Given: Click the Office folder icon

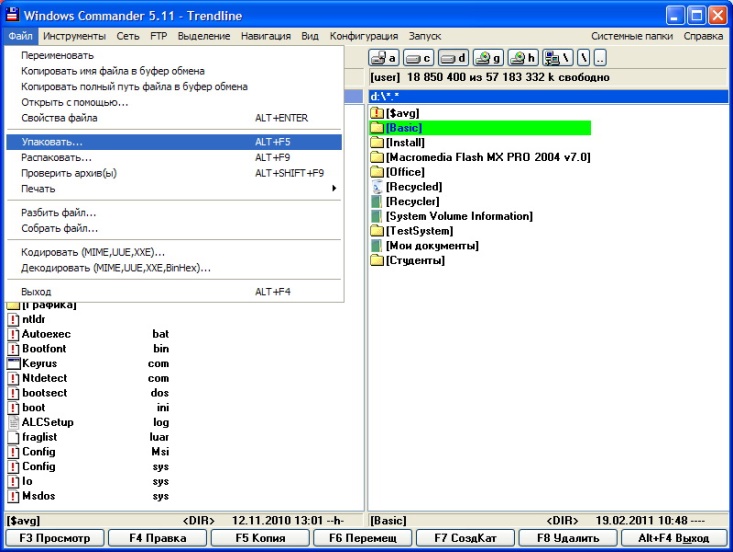Looking at the screenshot, I should (377, 172).
